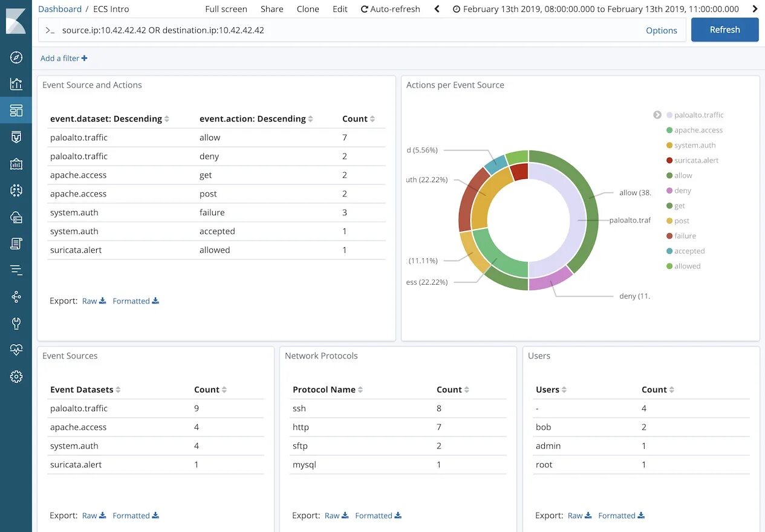Open the Share menu
The width and height of the screenshot is (765, 532).
(272, 9)
